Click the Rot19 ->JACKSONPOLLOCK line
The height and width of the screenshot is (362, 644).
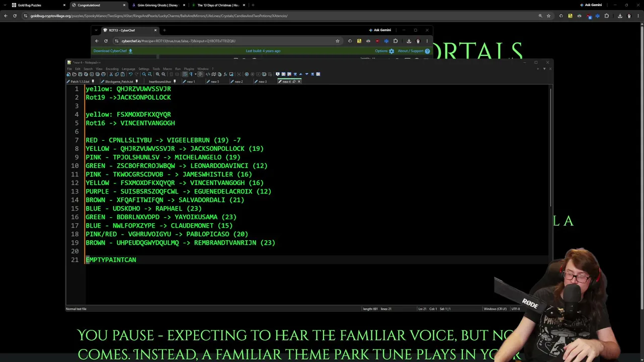[128, 98]
